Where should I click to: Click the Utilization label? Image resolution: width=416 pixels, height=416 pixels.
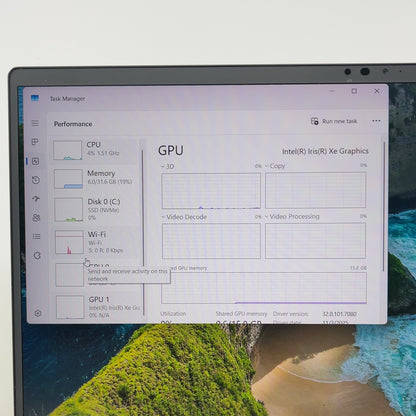[173, 314]
